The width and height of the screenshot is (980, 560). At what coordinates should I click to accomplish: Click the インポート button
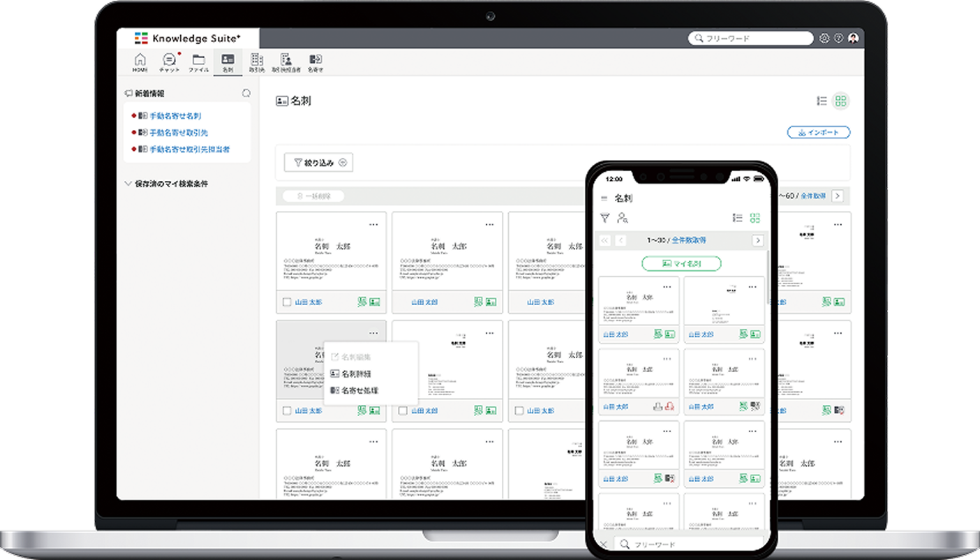click(x=819, y=132)
